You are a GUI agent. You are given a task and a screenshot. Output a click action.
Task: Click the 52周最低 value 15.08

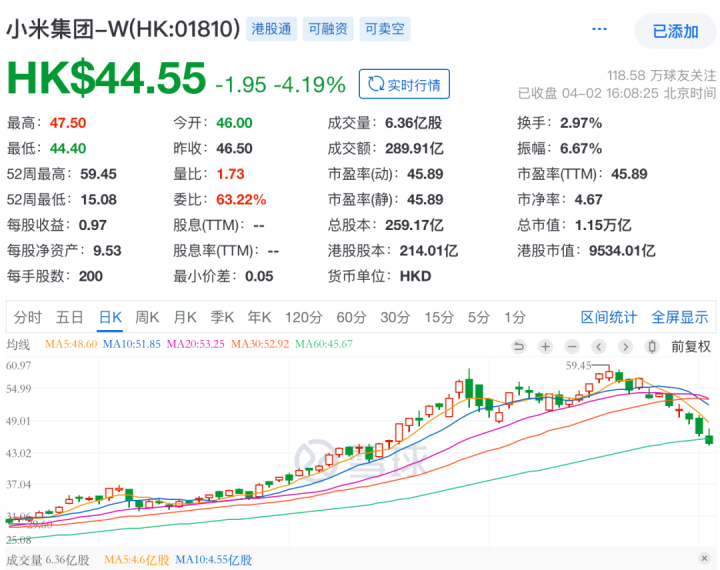click(98, 200)
